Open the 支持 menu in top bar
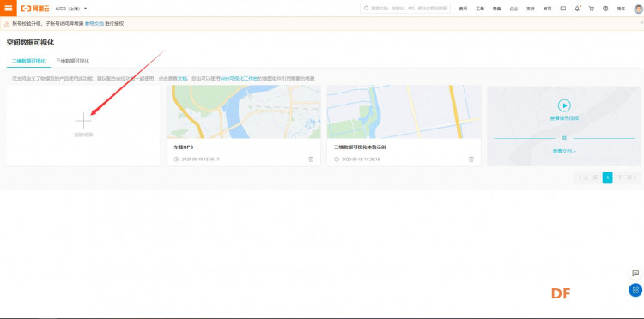This screenshot has width=644, height=319. pyautogui.click(x=531, y=9)
